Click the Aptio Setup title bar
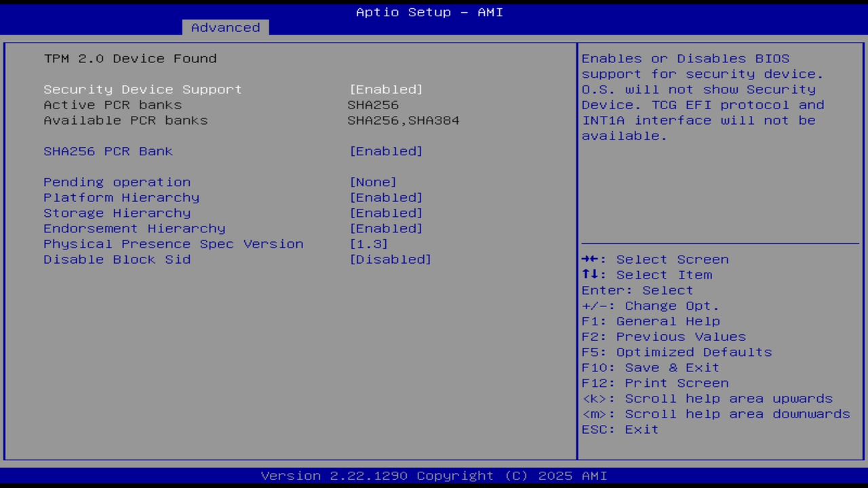 [x=429, y=12]
